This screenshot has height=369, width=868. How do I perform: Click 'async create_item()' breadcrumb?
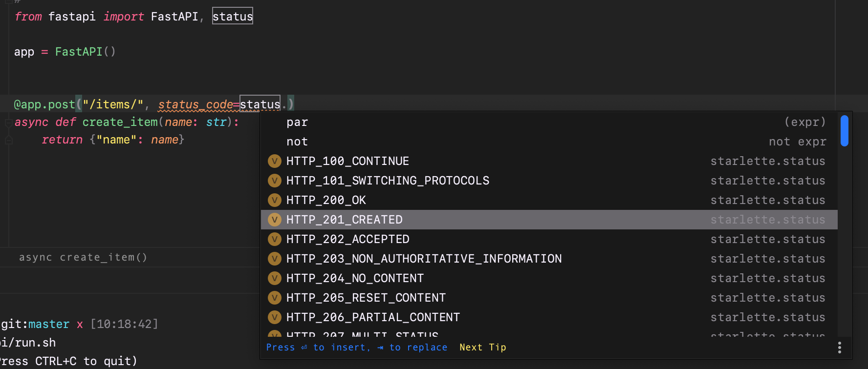tap(83, 257)
